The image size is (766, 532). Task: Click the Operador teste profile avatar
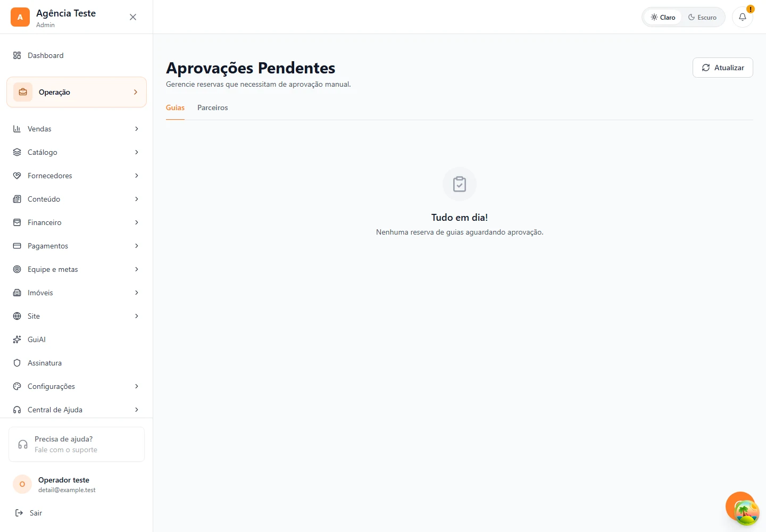pyautogui.click(x=22, y=484)
